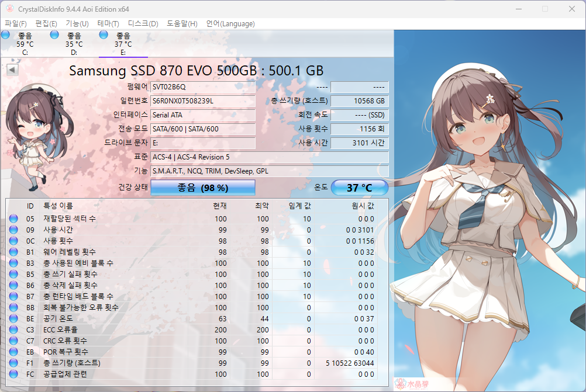Select the 재할당된 섹터 수 attribute name
586x392 pixels.
(x=70, y=218)
